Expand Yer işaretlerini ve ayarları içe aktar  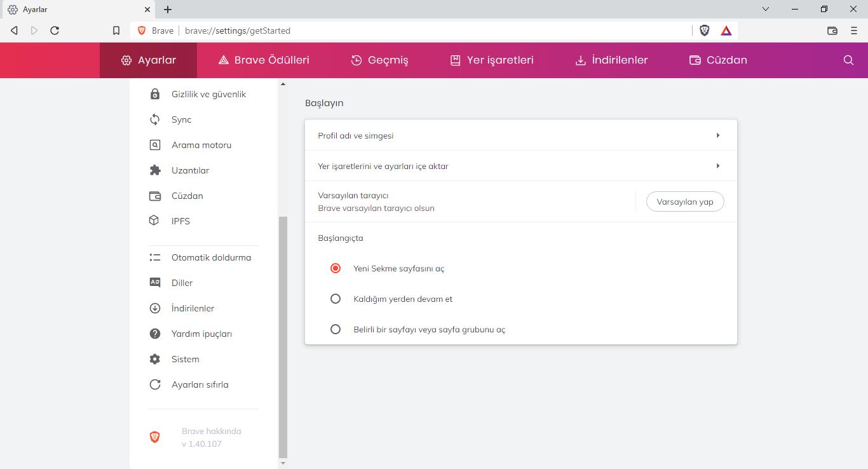521,166
